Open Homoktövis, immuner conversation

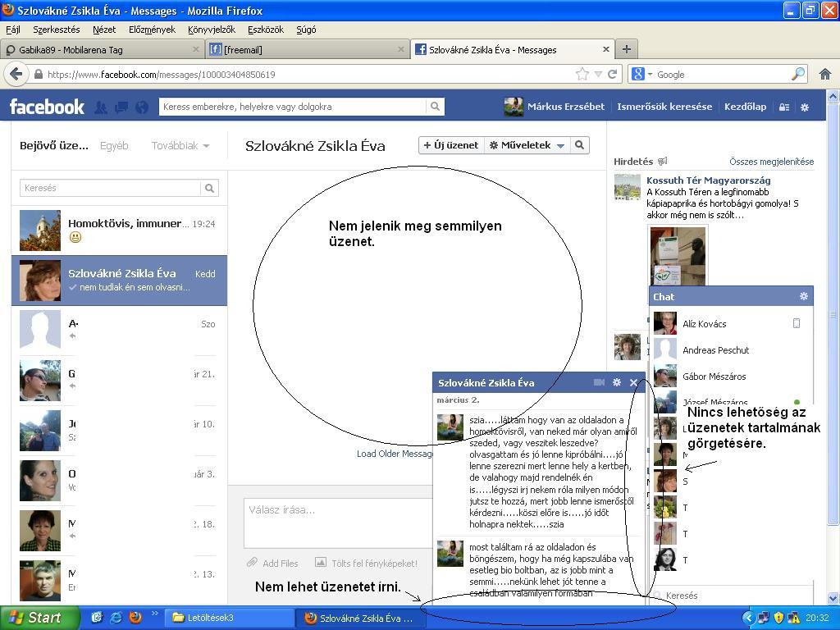coord(120,231)
